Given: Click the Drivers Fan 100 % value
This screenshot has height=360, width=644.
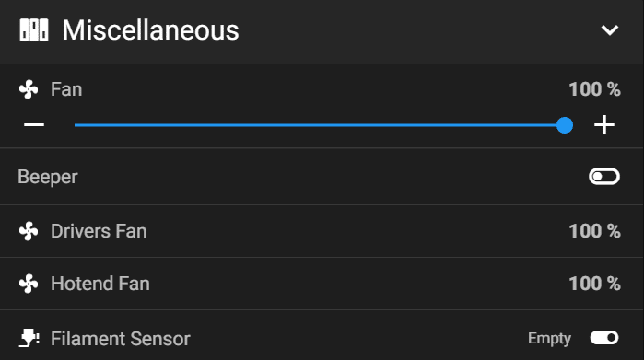Looking at the screenshot, I should [595, 231].
